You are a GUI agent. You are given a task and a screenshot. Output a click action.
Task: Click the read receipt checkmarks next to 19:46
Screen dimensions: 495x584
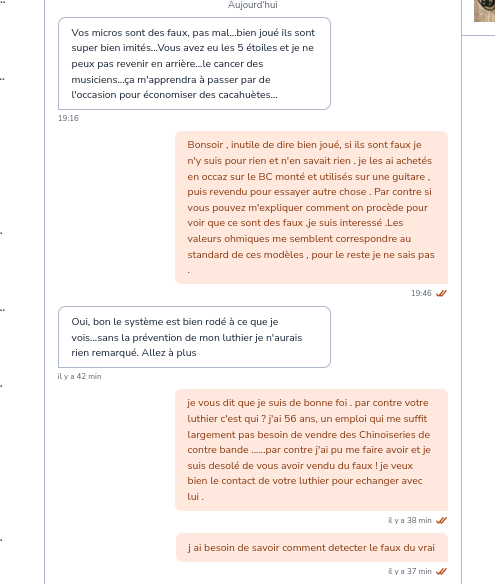point(441,293)
